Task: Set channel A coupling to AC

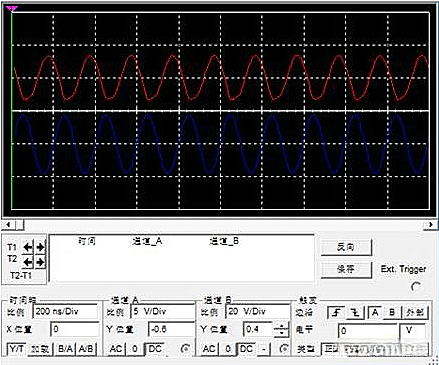Action: point(116,349)
